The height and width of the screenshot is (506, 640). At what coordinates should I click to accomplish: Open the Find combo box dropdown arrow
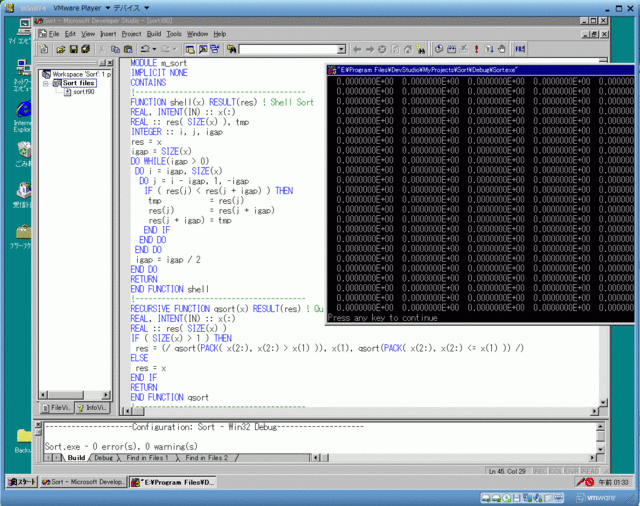pyautogui.click(x=342, y=49)
